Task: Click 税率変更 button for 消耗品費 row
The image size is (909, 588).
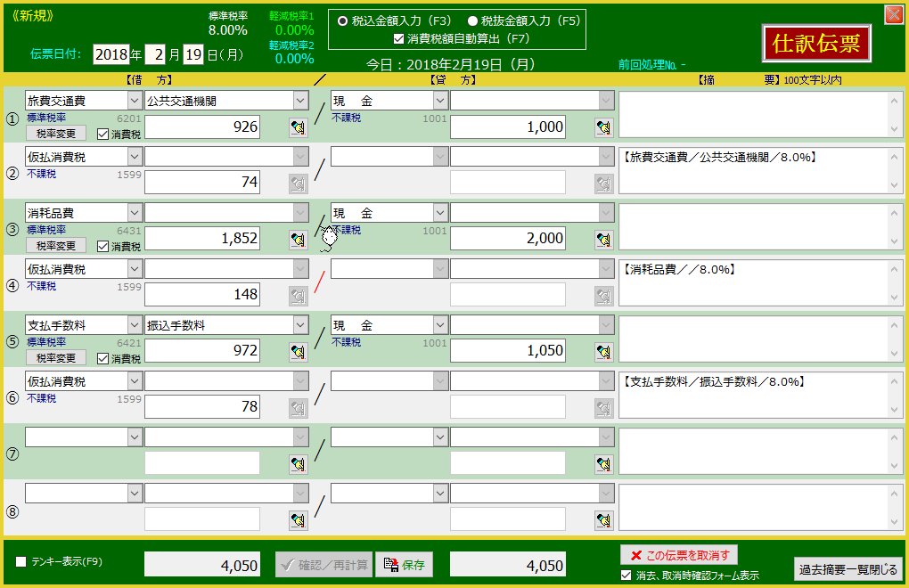Action: [55, 245]
